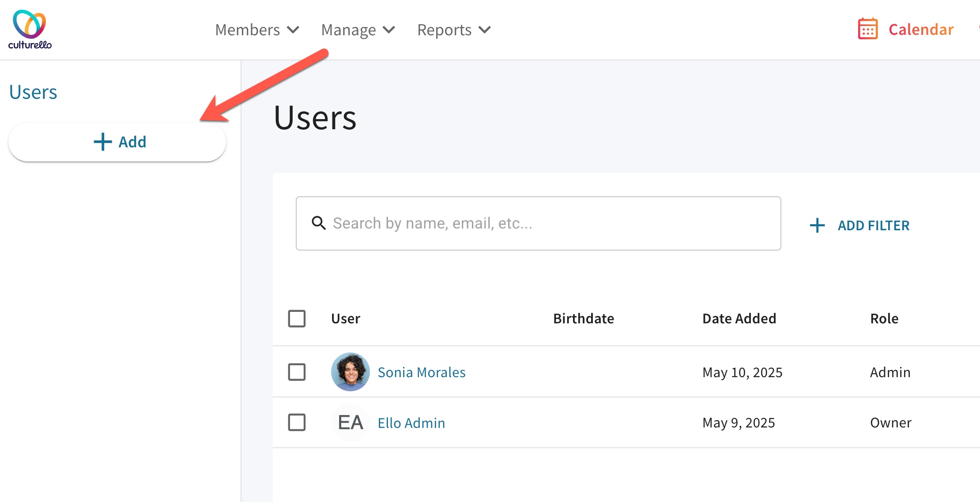Open Sonia Morales user profile link
Viewport: 980px width, 502px height.
click(x=421, y=372)
